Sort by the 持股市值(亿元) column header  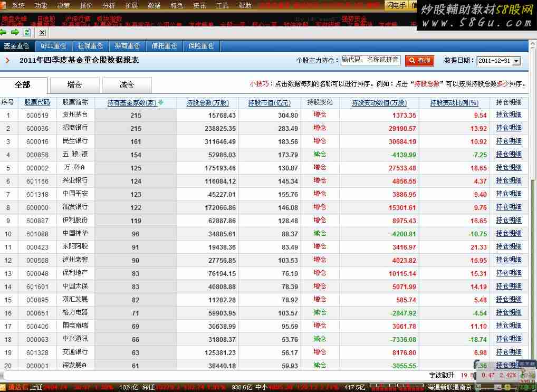[x=269, y=102]
